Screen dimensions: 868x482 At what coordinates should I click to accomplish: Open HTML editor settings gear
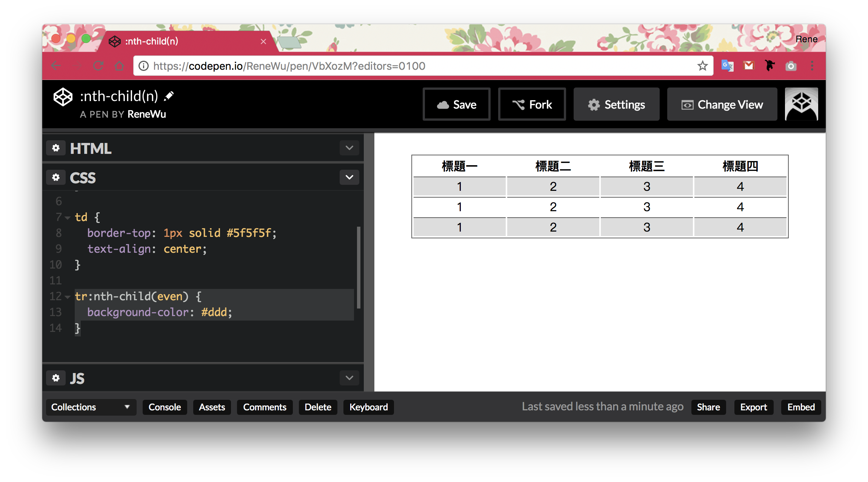[x=56, y=148]
